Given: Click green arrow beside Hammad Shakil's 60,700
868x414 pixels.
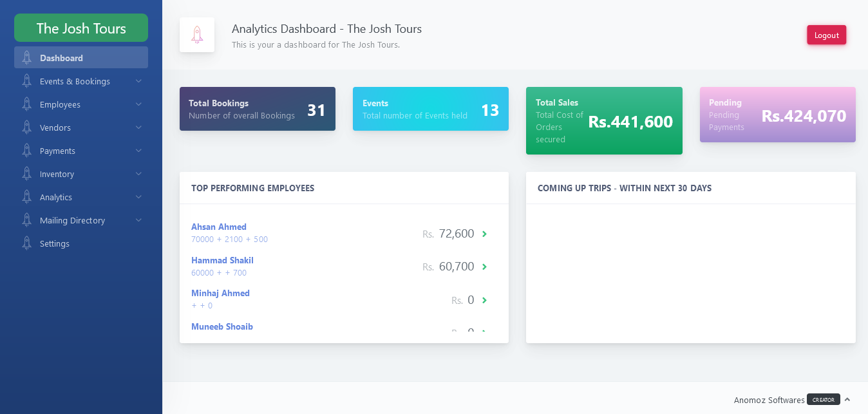Looking at the screenshot, I should 484,267.
